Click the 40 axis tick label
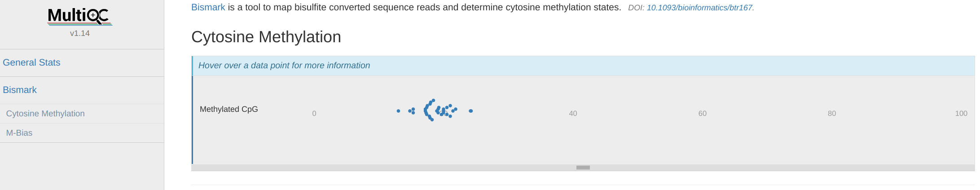 (x=573, y=114)
